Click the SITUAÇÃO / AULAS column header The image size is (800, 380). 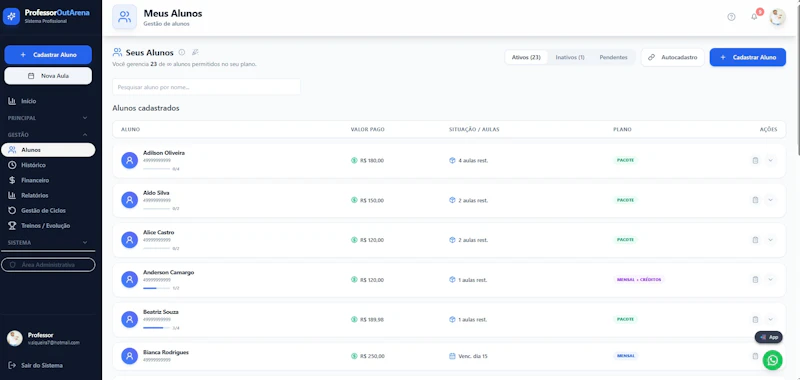(x=474, y=130)
